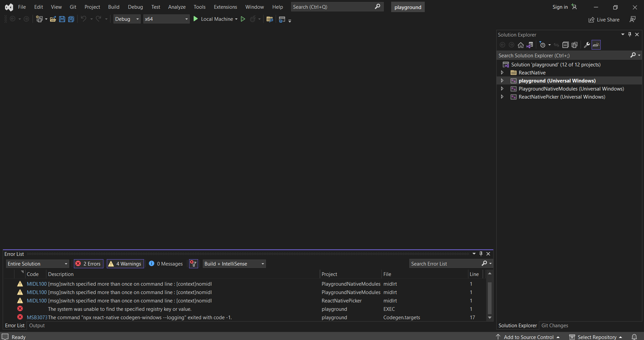Image resolution: width=644 pixels, height=340 pixels.
Task: Click Add to Source Control
Action: (x=528, y=337)
